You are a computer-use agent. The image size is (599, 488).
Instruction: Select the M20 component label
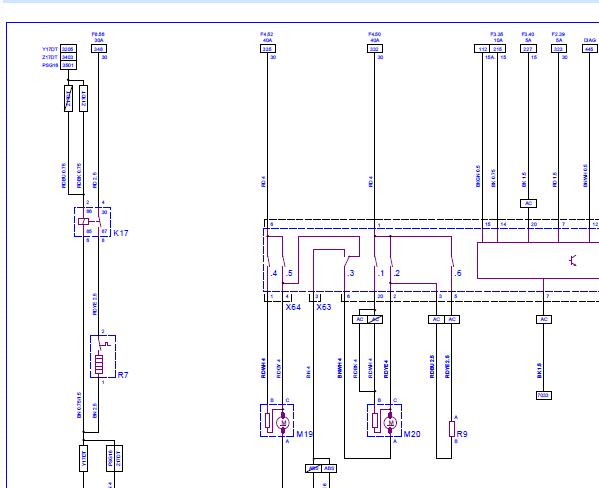click(412, 434)
